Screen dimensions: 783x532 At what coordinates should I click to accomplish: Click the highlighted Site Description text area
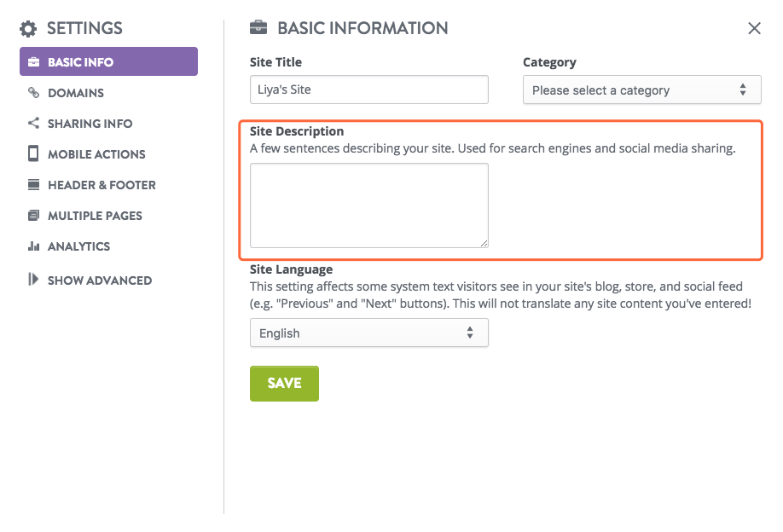(368, 205)
